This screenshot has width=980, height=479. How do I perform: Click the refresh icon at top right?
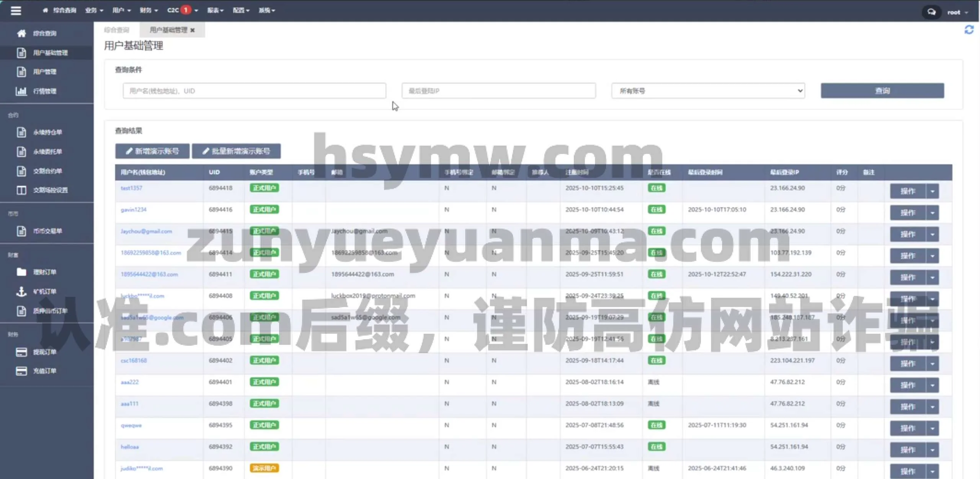pos(969,30)
